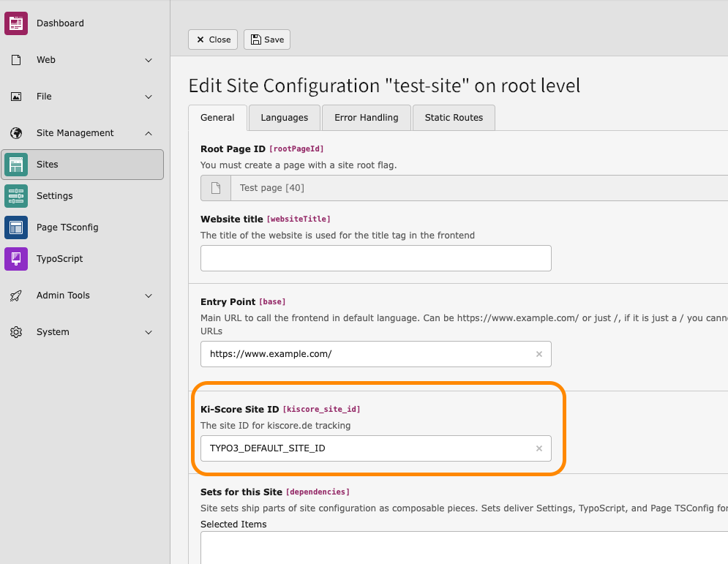Open the Settings module icon
Screen dimensions: 728x564
15,196
